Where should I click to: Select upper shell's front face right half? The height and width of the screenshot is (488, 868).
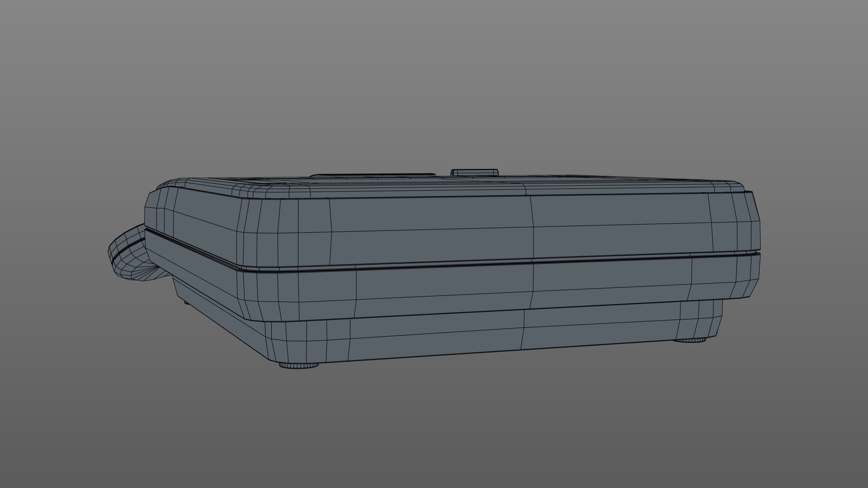coord(619,226)
